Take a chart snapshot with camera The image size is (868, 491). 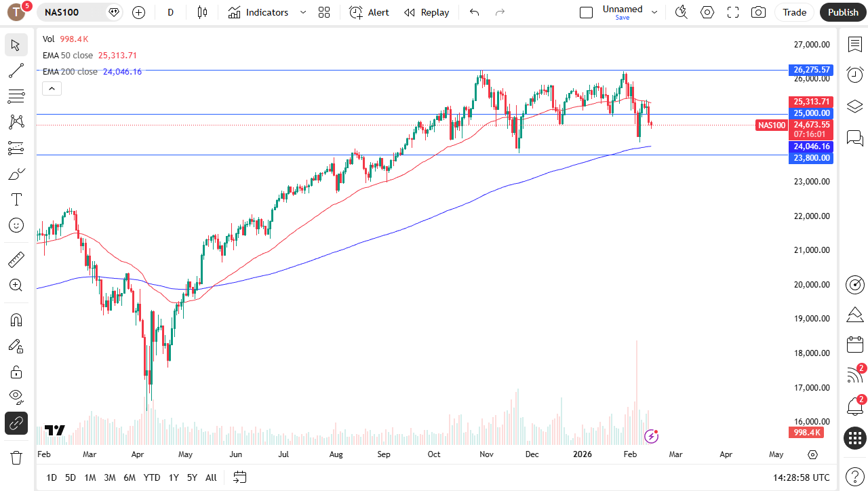pos(759,12)
